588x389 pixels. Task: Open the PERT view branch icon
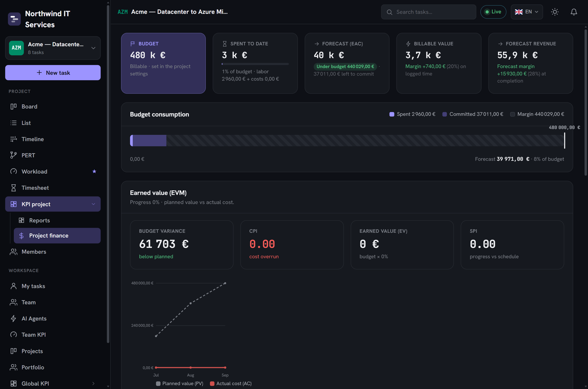[x=13, y=155]
